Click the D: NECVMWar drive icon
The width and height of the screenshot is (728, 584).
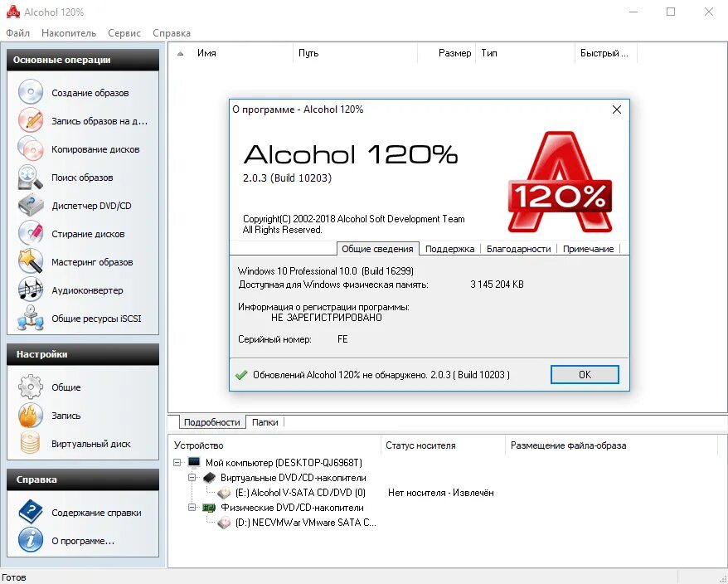[x=224, y=523]
